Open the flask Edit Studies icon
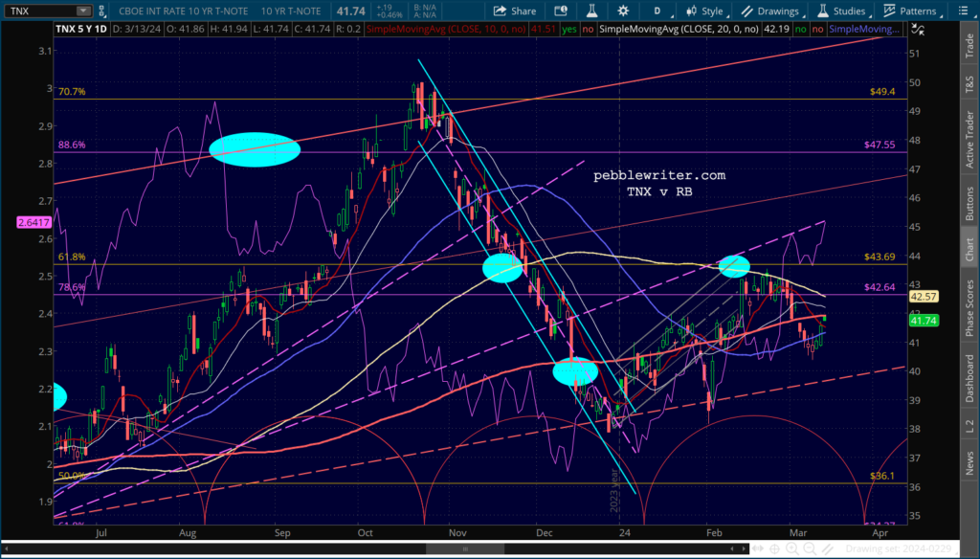 [x=591, y=11]
